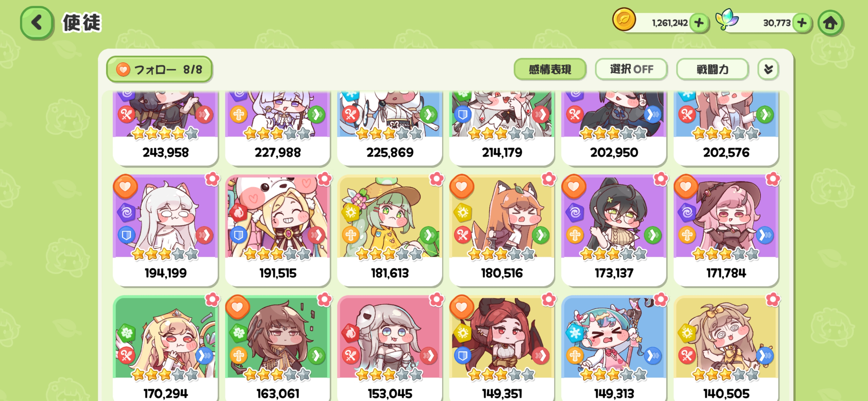Toggle follow heart on 180,516 fox character
Viewport: 868px width, 401px height.
[x=461, y=187]
